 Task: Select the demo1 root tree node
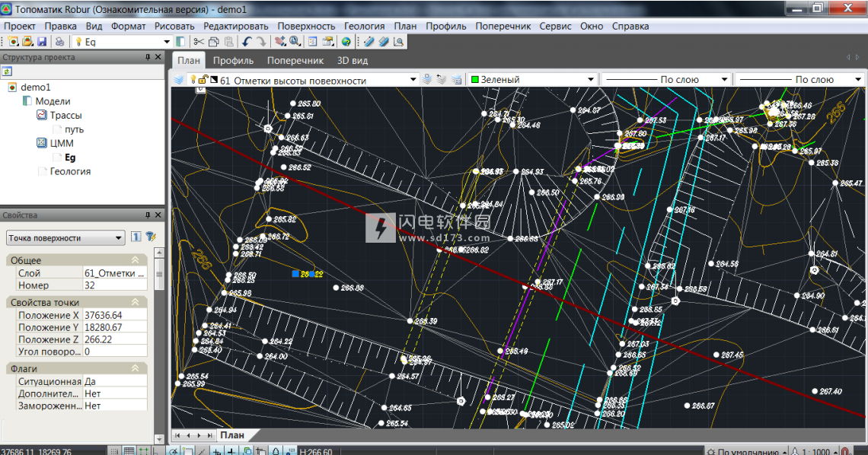pos(36,87)
